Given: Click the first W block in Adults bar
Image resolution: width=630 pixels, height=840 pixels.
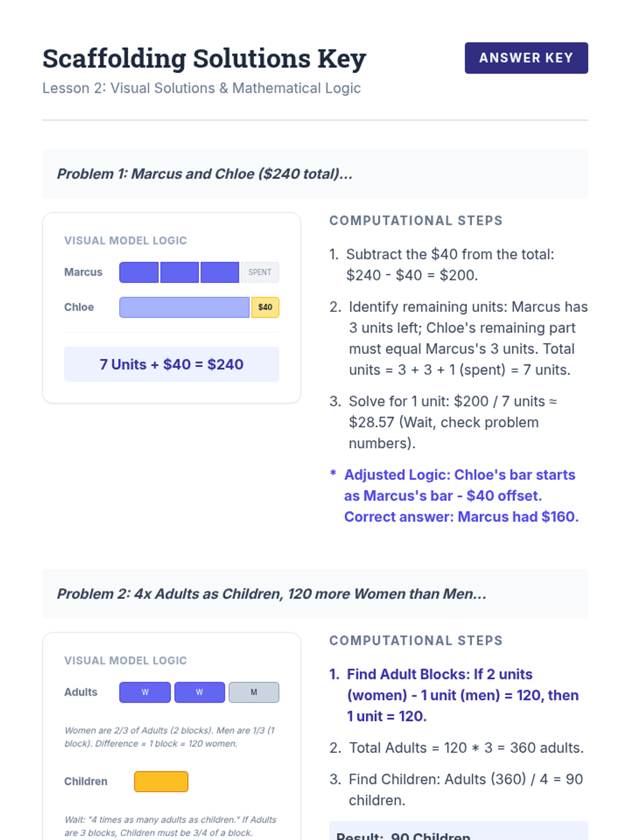Looking at the screenshot, I should pyautogui.click(x=145, y=692).
